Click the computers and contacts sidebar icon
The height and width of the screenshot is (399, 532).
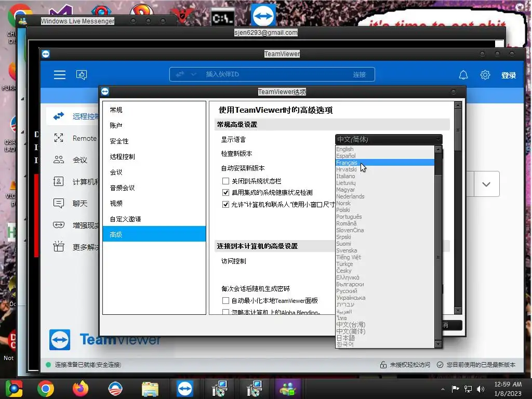click(x=59, y=181)
